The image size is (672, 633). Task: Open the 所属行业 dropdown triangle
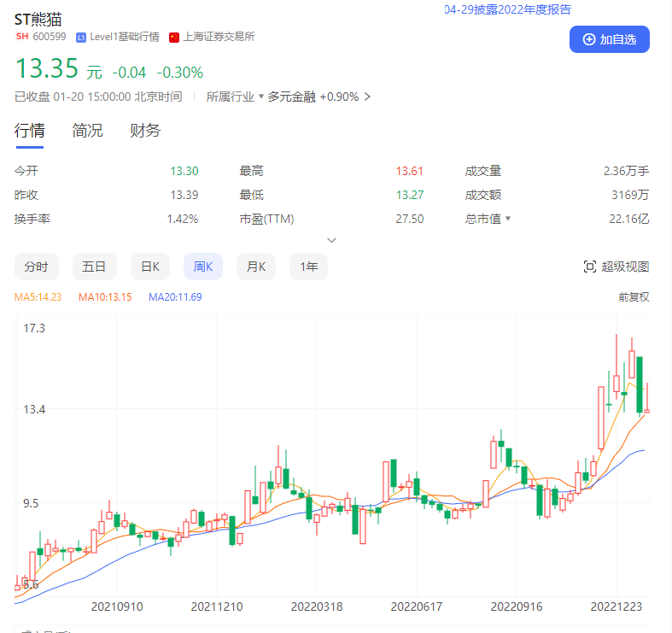pyautogui.click(x=261, y=97)
